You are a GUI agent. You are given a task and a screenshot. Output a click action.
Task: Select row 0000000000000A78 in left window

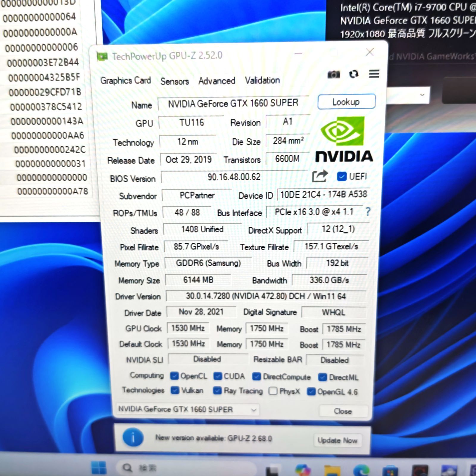click(x=53, y=191)
